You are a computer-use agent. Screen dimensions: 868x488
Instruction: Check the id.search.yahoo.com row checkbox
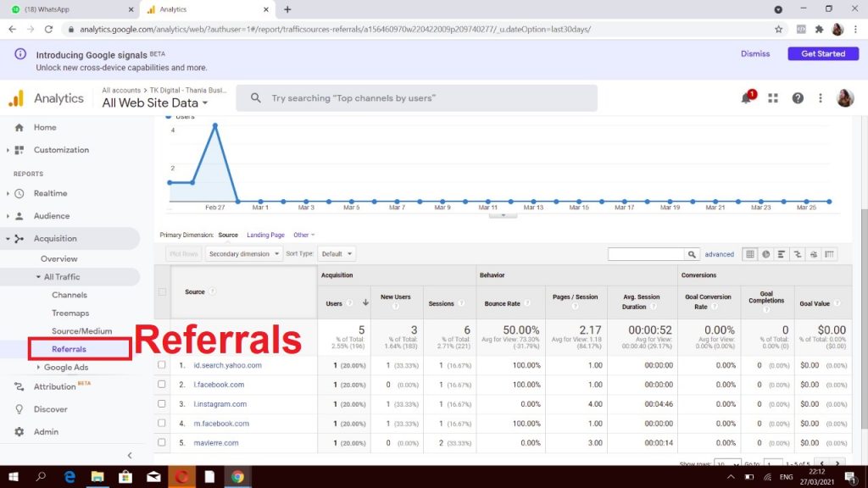[x=162, y=365]
